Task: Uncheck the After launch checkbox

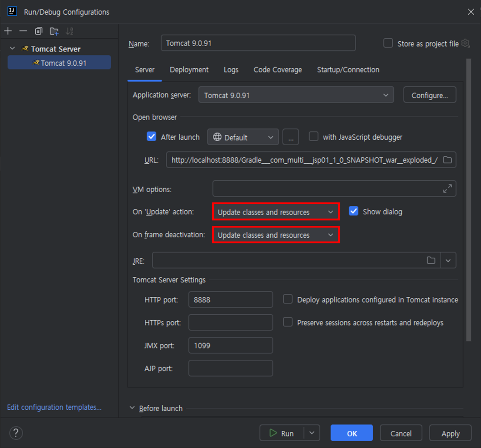Action: pos(151,136)
